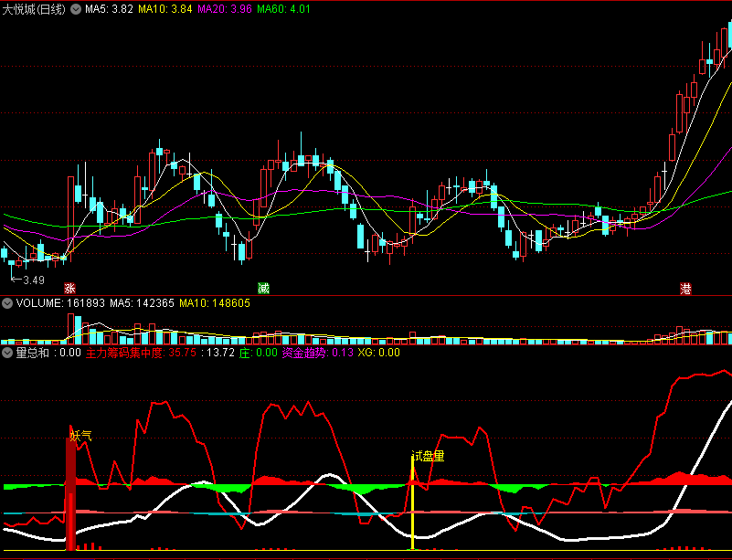The height and width of the screenshot is (560, 732).
Task: Click the green 减 event marker icon
Action: [x=264, y=288]
